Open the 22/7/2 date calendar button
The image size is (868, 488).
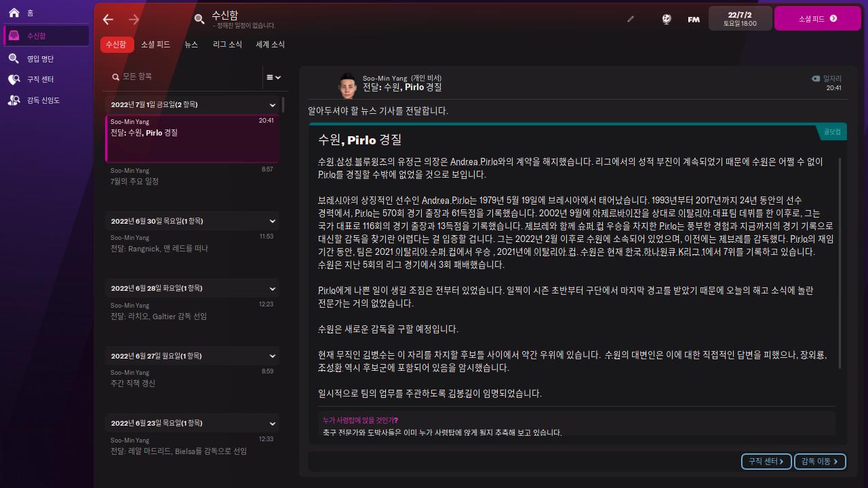coord(740,19)
